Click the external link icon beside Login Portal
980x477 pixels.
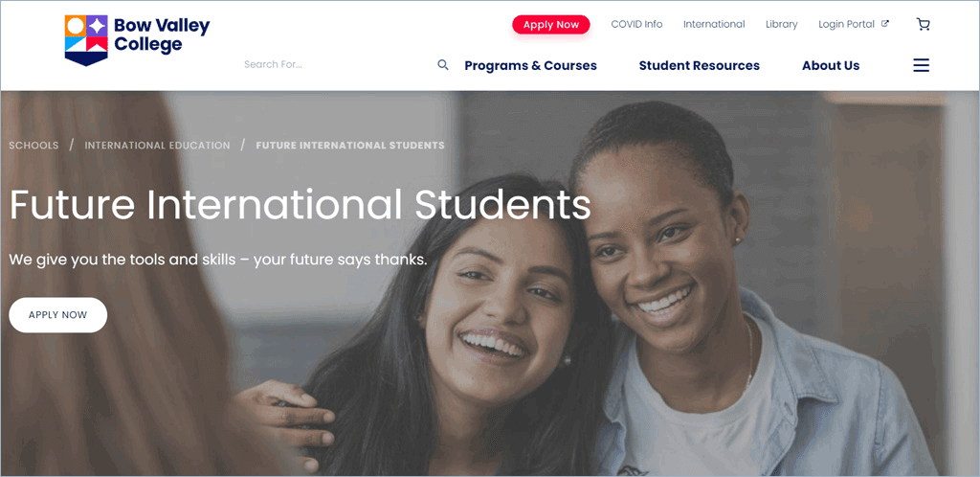885,24
